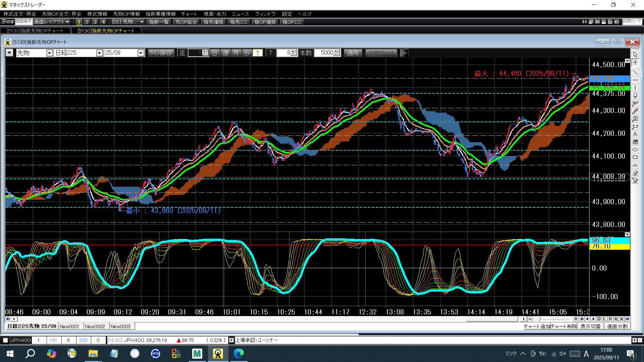Click the eraser tool icon
This screenshot has width=644, height=362.
pyautogui.click(x=635, y=173)
